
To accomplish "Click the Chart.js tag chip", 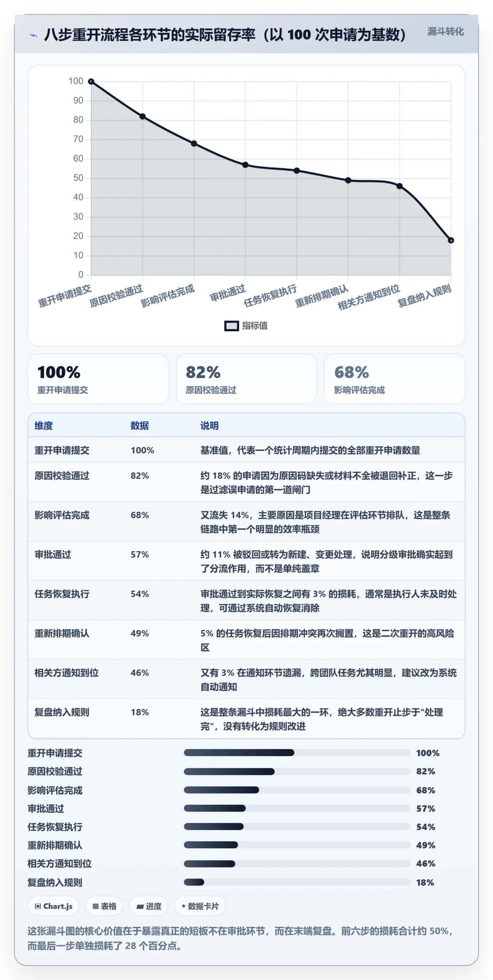I will (54, 906).
